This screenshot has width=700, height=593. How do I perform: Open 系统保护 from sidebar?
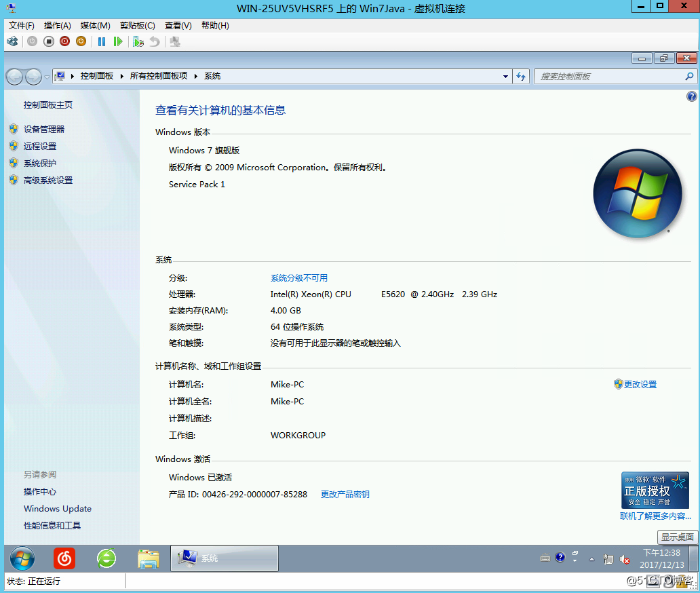40,163
